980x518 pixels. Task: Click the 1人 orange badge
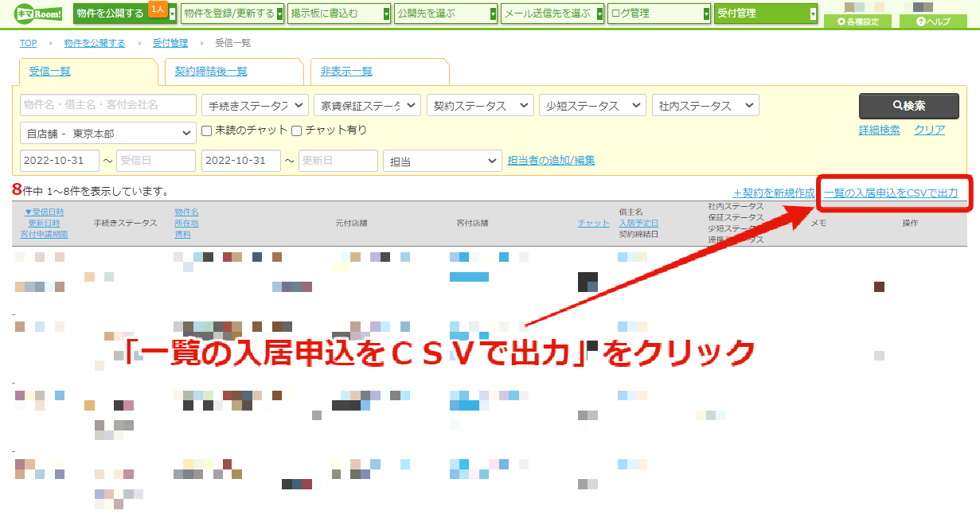click(x=157, y=10)
